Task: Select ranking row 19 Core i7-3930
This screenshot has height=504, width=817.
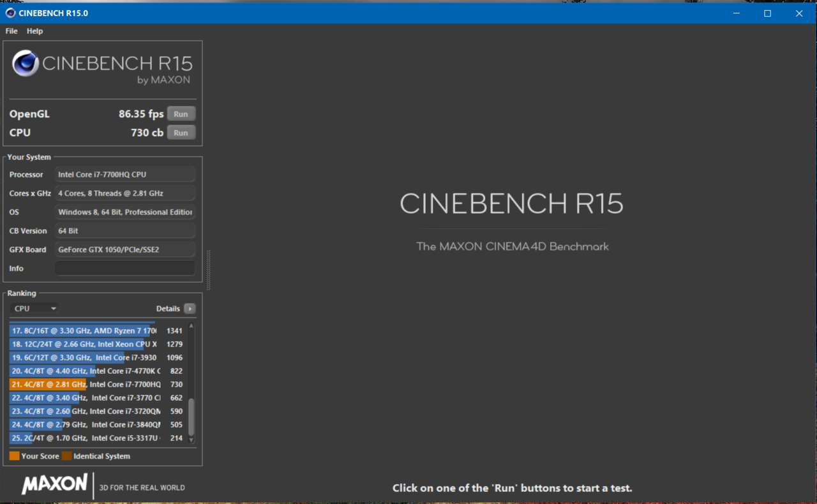Action: tap(97, 358)
